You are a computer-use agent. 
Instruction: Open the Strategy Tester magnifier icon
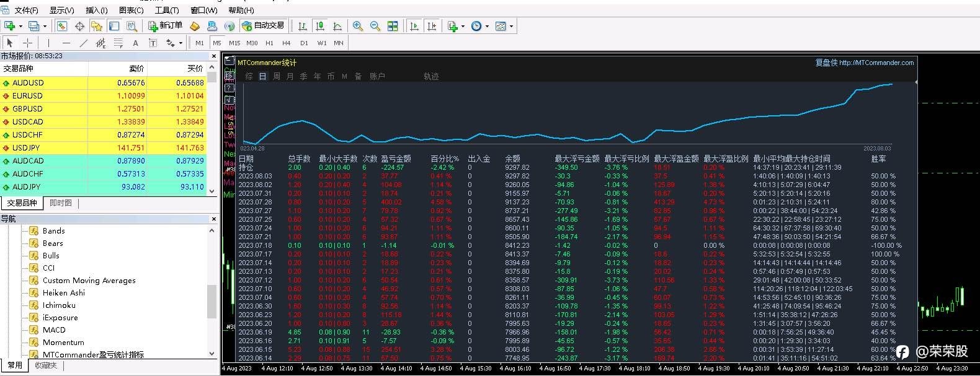click(131, 26)
